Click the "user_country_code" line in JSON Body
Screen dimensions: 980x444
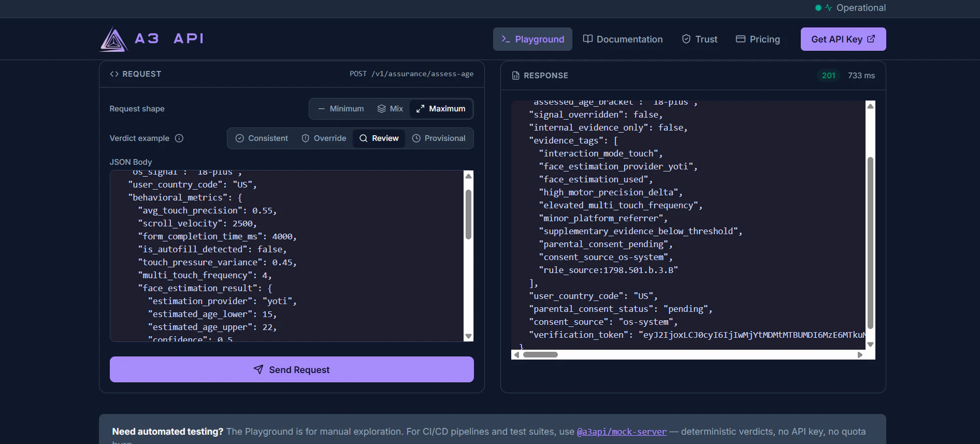(192, 184)
